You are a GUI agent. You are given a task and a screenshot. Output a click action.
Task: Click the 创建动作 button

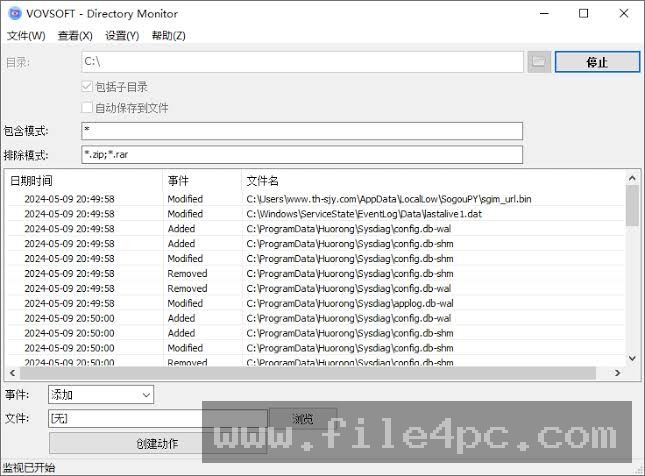click(158, 443)
